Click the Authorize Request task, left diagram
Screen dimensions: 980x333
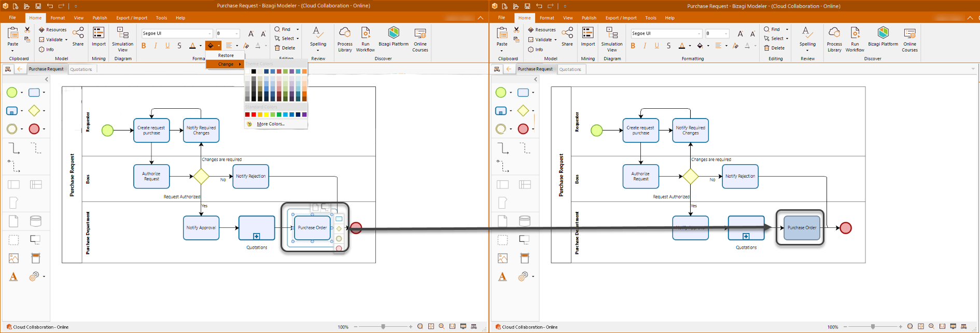pyautogui.click(x=151, y=177)
